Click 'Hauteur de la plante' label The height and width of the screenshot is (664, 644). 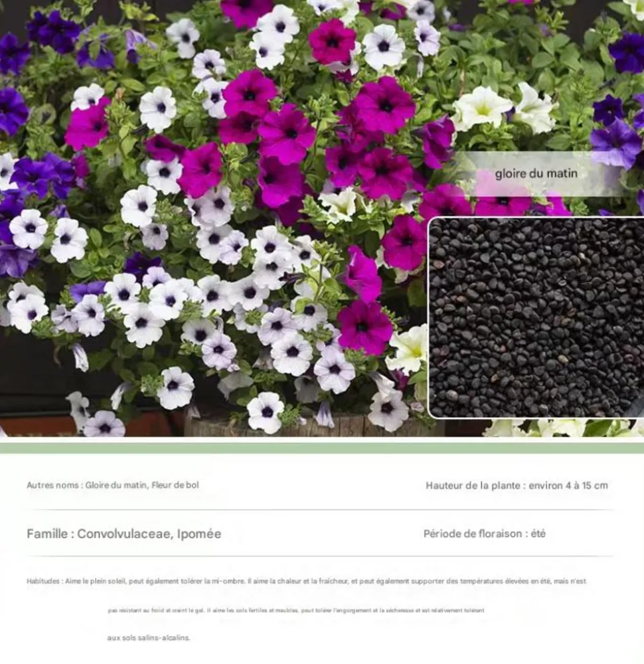pos(474,485)
